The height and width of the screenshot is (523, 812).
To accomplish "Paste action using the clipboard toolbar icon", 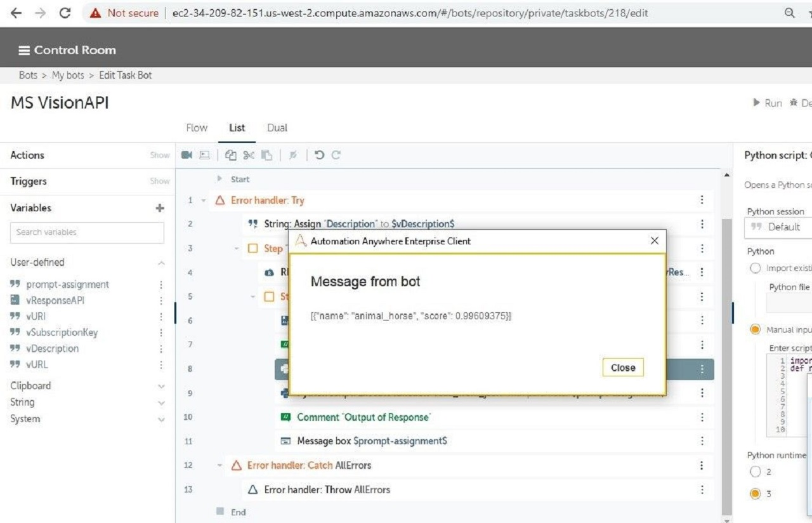I will point(267,155).
